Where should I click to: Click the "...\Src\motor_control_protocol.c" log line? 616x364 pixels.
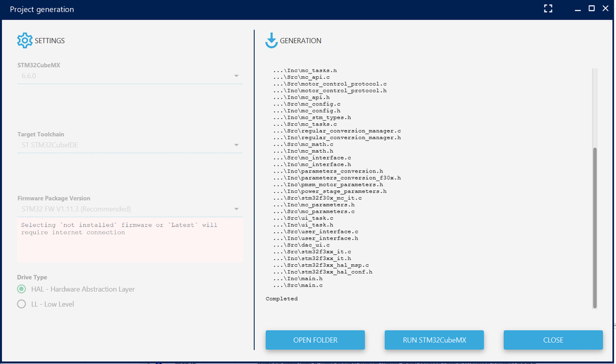click(330, 84)
